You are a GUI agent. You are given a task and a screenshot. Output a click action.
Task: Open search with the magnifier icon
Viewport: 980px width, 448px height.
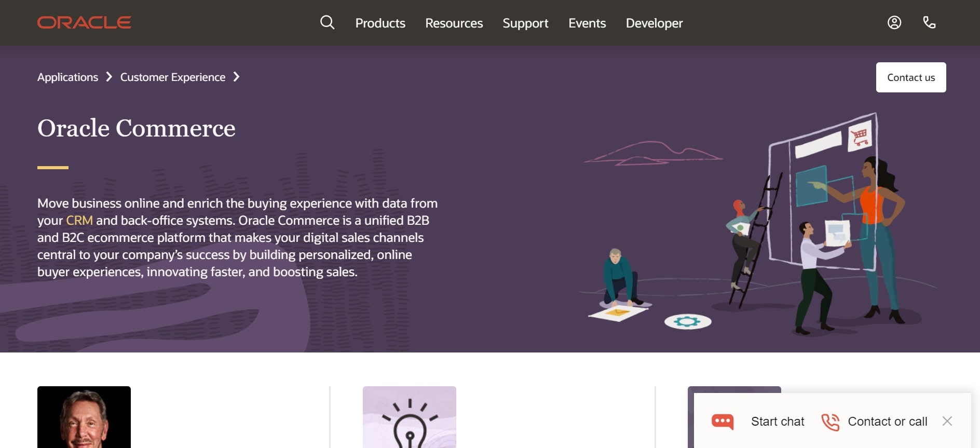(327, 22)
